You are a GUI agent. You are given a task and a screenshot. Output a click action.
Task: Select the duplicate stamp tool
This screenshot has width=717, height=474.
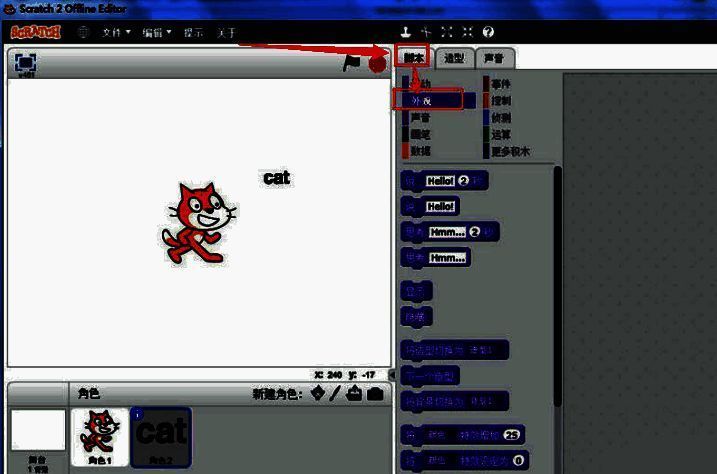(406, 32)
